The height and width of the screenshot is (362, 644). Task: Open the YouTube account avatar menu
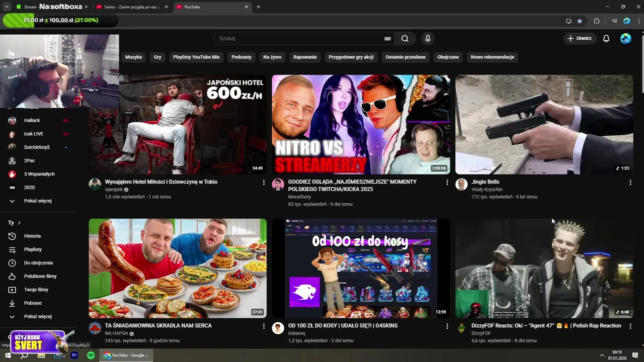[626, 39]
